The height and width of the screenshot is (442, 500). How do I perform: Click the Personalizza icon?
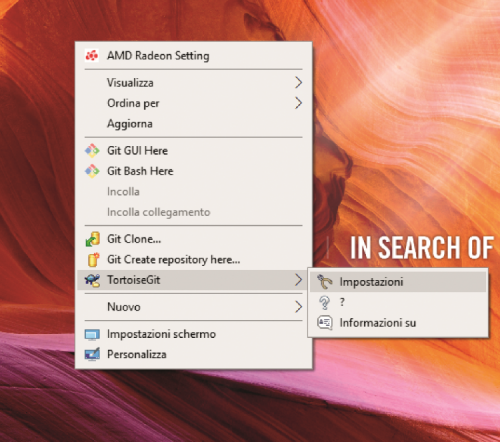click(92, 354)
